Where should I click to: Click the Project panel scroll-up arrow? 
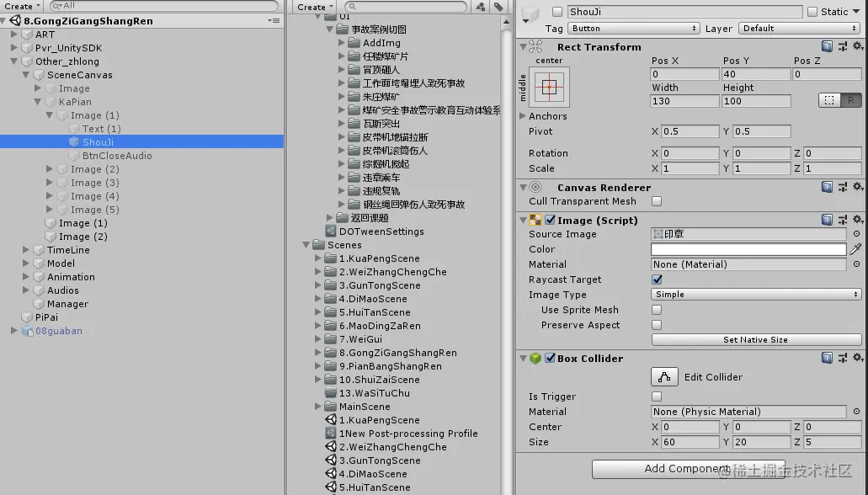pos(506,23)
